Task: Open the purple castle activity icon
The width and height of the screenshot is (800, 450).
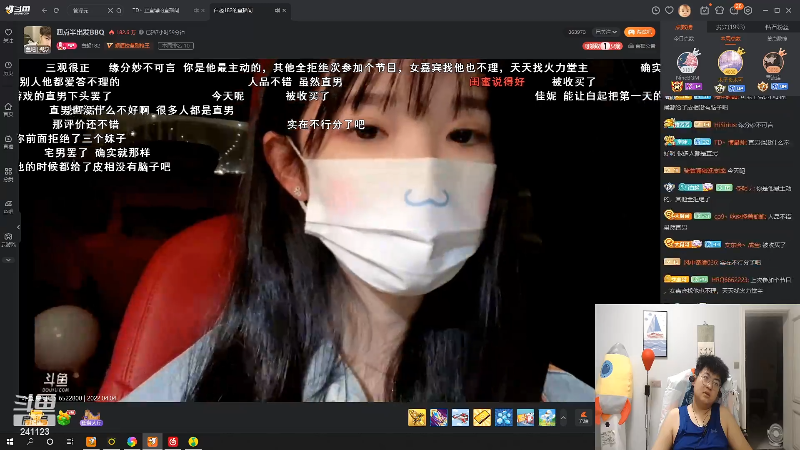Action: click(91, 418)
